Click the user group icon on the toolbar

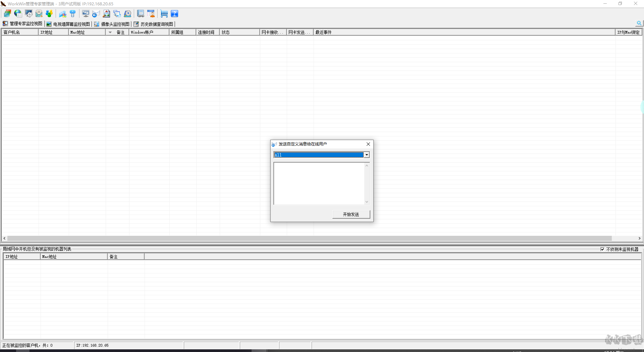49,13
